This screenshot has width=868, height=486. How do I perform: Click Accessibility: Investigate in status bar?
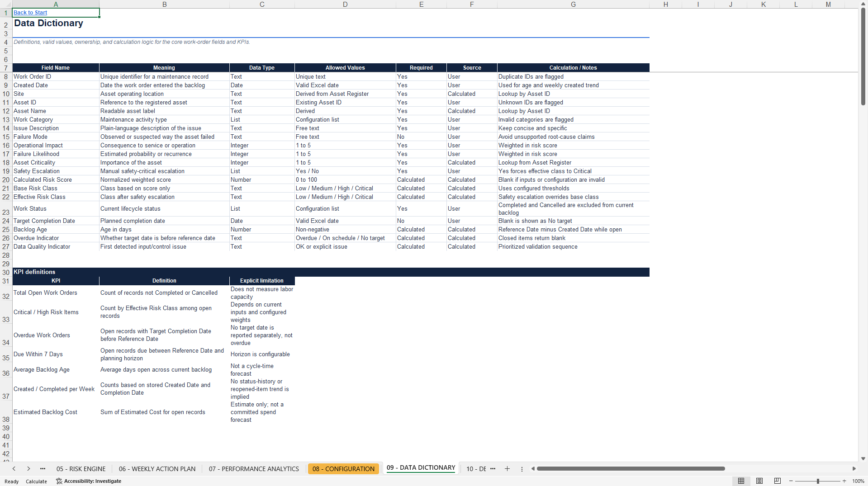89,481
